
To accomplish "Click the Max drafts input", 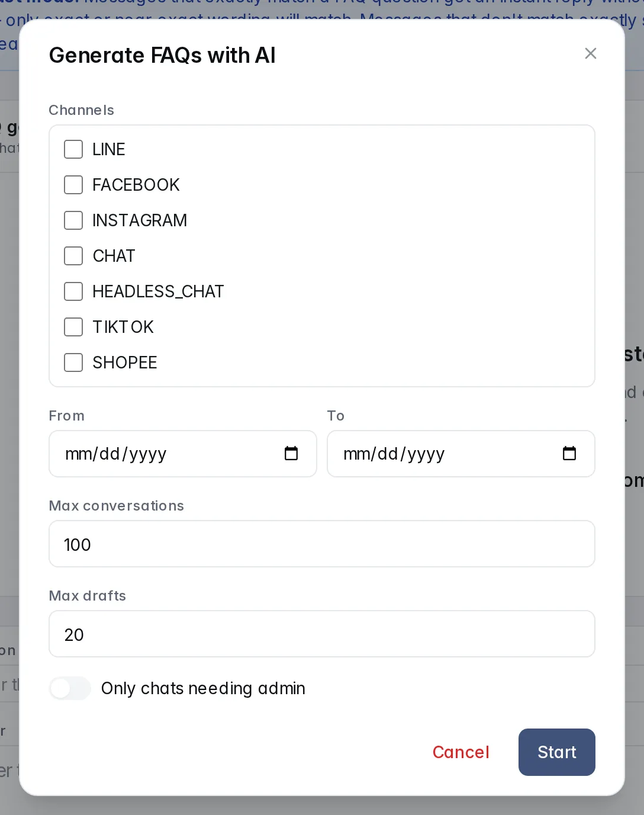I will [x=322, y=634].
